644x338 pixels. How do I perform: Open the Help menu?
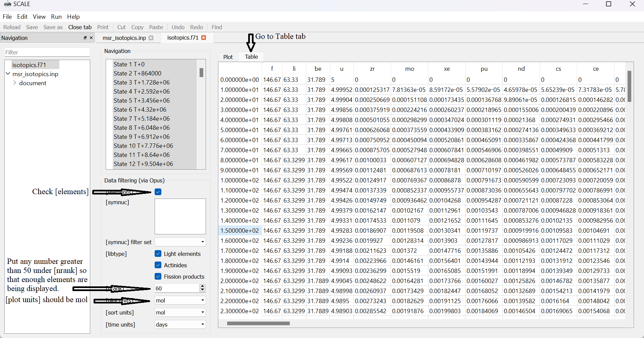pos(73,17)
